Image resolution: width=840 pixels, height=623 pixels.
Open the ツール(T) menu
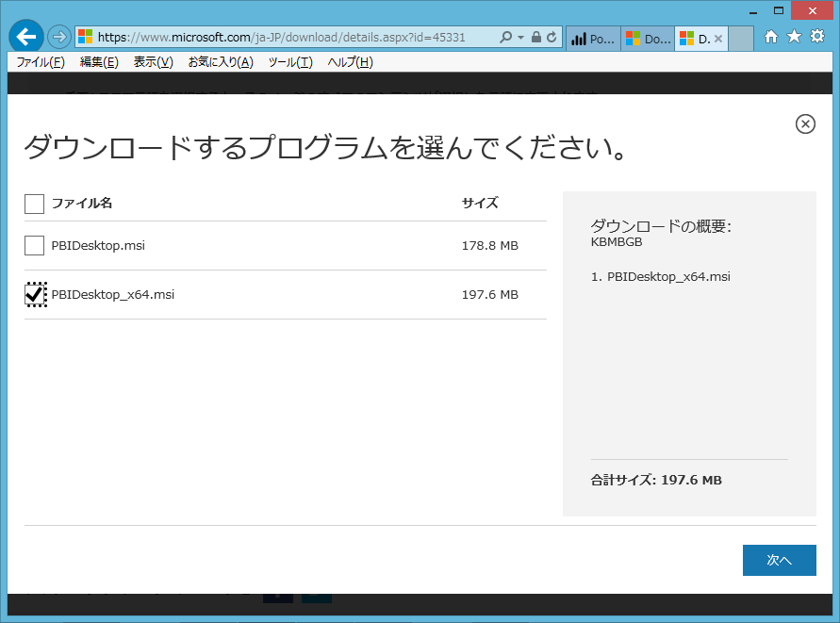[x=290, y=62]
